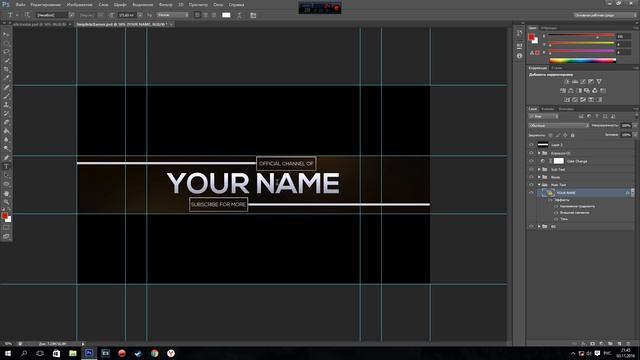The height and width of the screenshot is (360, 640).
Task: Open the Windows Start menu
Action: click(7, 353)
